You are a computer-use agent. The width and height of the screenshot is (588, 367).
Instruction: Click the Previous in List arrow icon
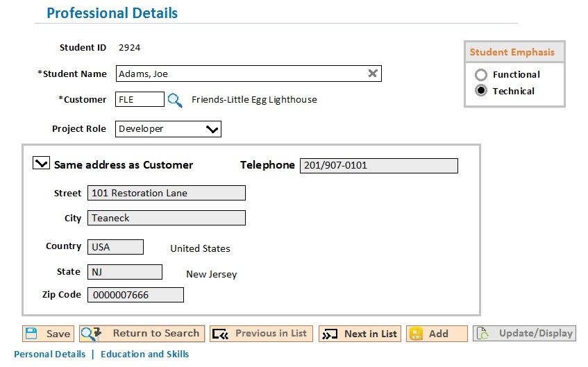pyautogui.click(x=221, y=334)
